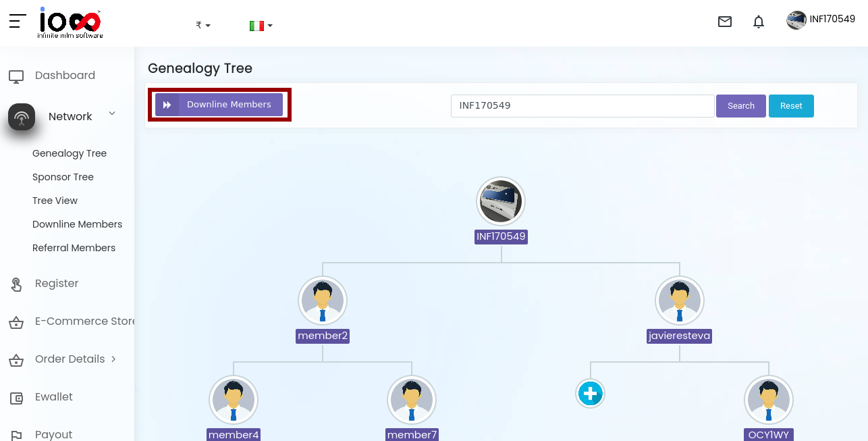Click the member4 name label
Screen dimensions: 868x441
[234, 435]
